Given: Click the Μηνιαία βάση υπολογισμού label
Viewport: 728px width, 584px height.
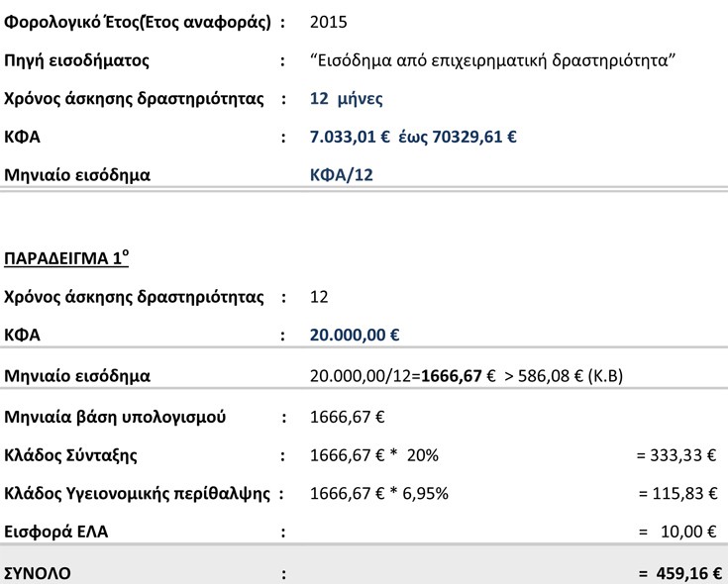Looking at the screenshot, I should tap(115, 417).
